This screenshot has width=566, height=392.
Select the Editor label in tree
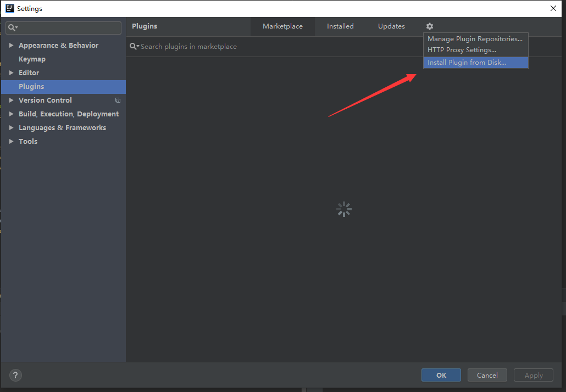point(29,73)
